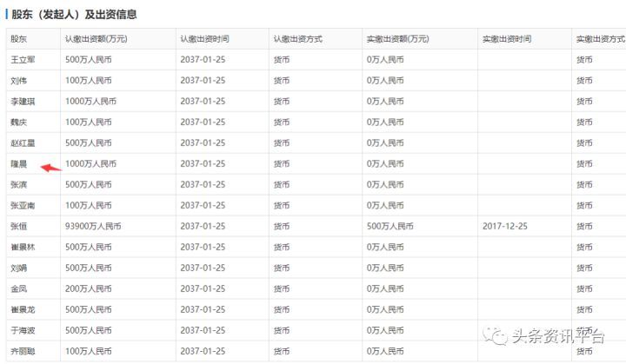Click 0万人民币 in 王立军's row
The height and width of the screenshot is (364, 626).
point(385,60)
